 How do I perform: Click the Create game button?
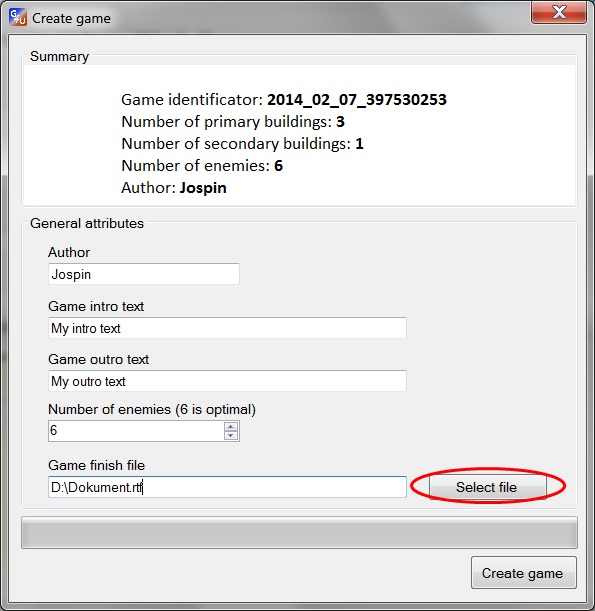(523, 572)
